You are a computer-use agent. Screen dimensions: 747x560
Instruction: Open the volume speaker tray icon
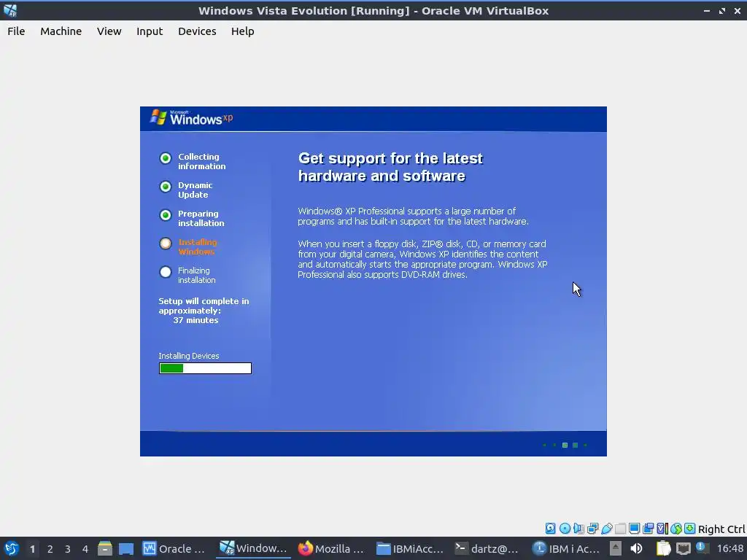point(636,548)
